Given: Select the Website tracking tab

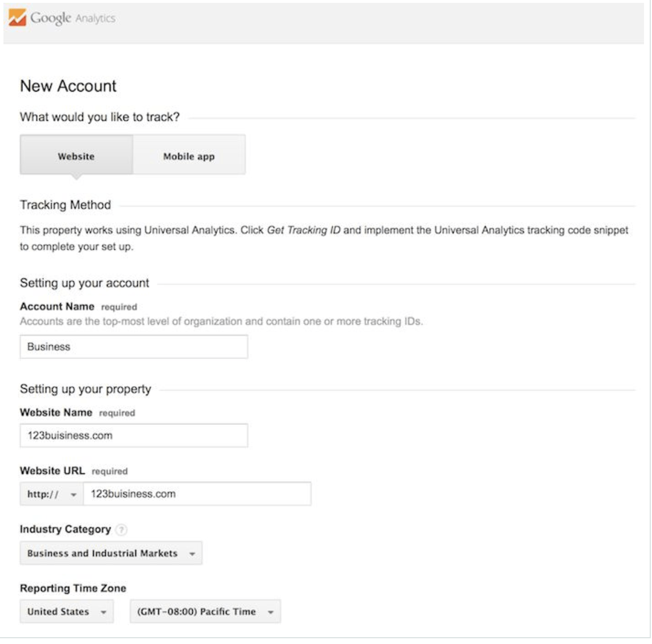Looking at the screenshot, I should tap(76, 156).
